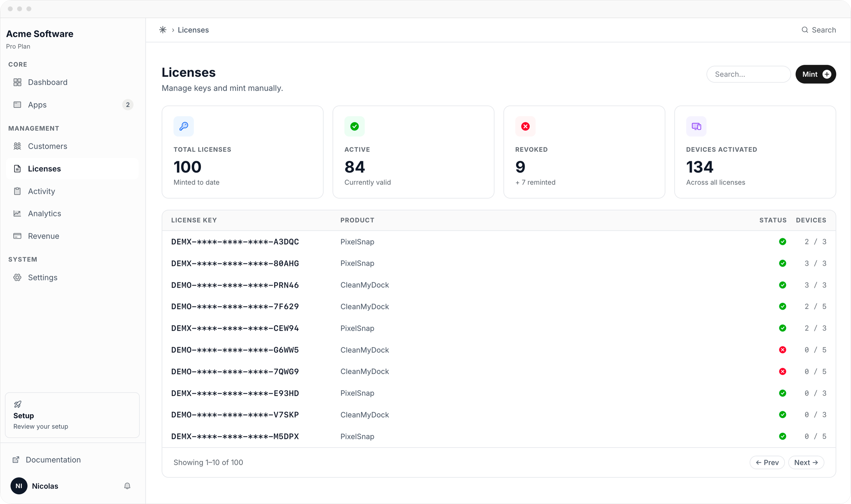Go to the next page of licenses
Screen dimensions: 851x504
pos(806,462)
